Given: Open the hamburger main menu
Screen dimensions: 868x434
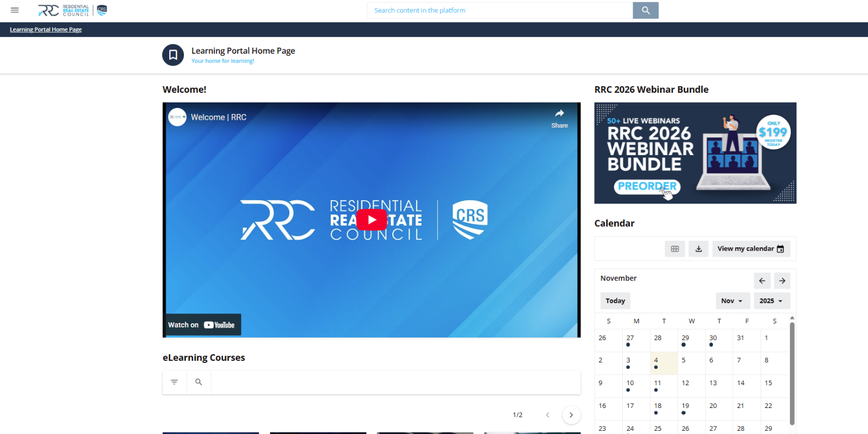Looking at the screenshot, I should tap(15, 10).
